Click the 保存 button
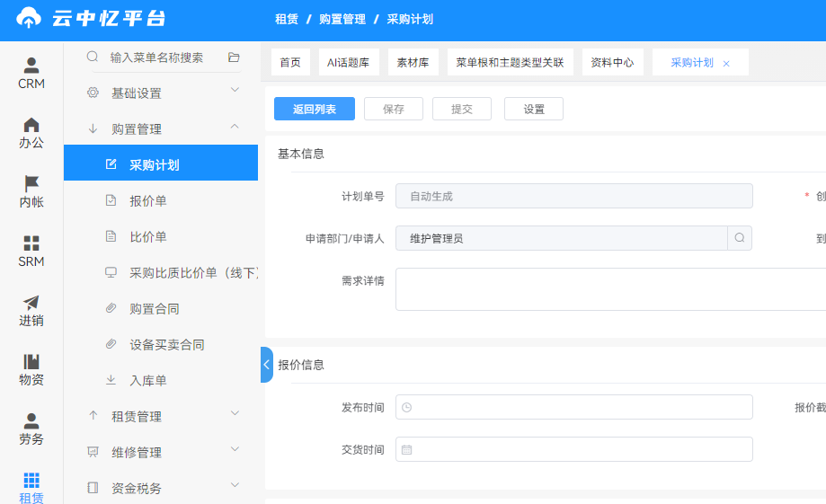826x504 pixels. tap(394, 109)
